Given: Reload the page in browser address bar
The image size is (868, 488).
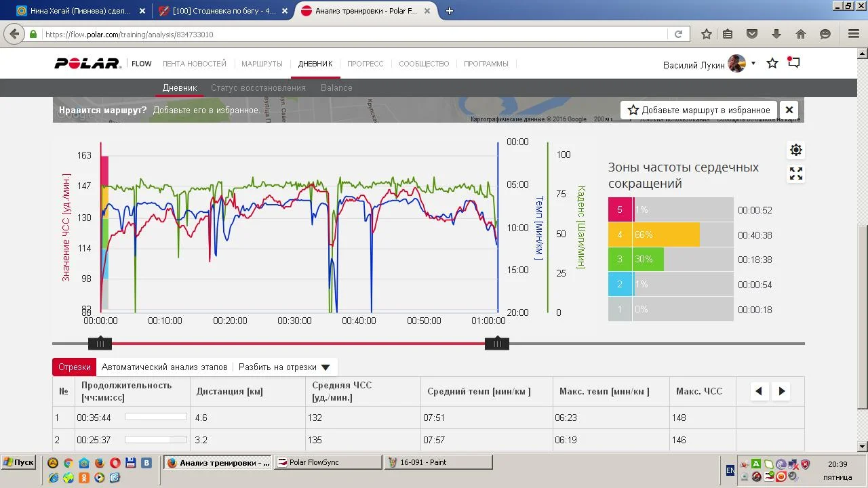Looking at the screenshot, I should pyautogui.click(x=678, y=34).
